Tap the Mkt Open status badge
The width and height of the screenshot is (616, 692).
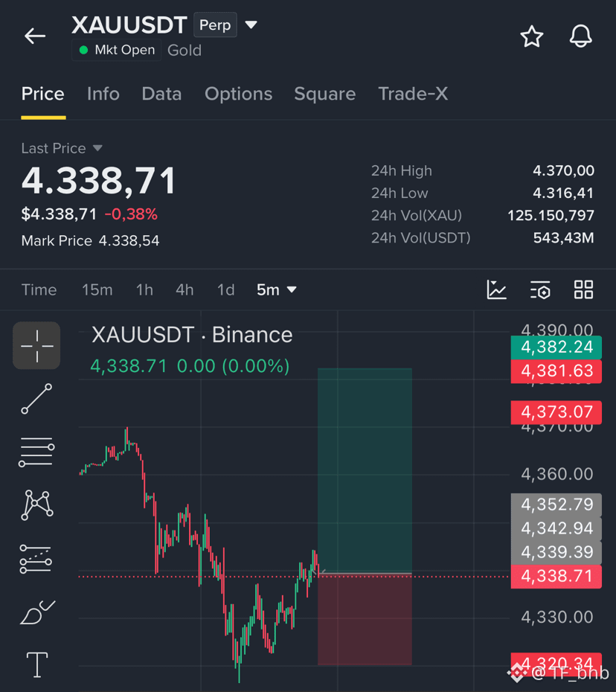click(x=117, y=50)
